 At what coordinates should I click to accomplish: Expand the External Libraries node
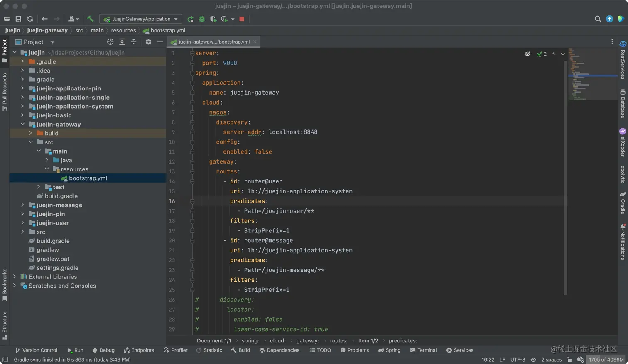point(15,277)
